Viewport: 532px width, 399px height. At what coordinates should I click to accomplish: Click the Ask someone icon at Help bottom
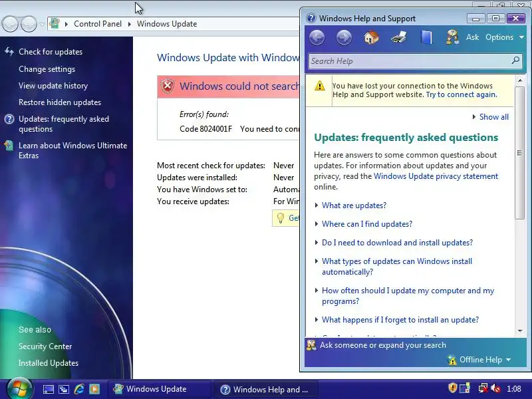311,345
